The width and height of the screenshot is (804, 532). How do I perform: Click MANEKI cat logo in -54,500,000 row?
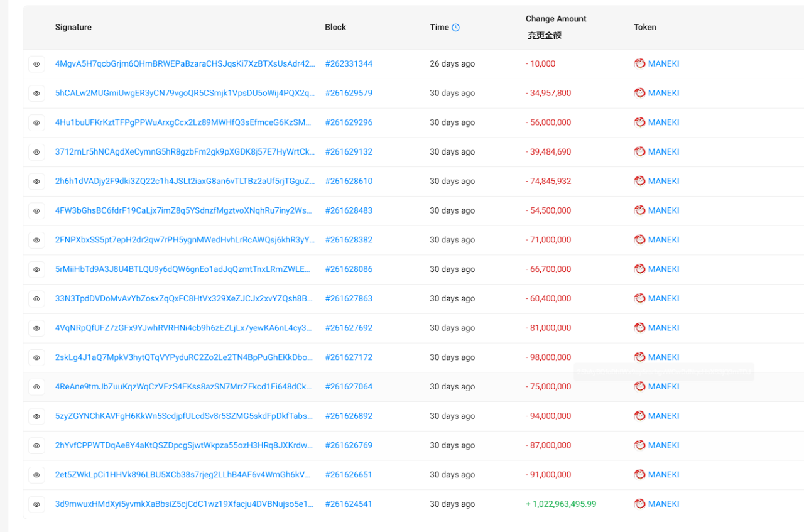coord(639,210)
